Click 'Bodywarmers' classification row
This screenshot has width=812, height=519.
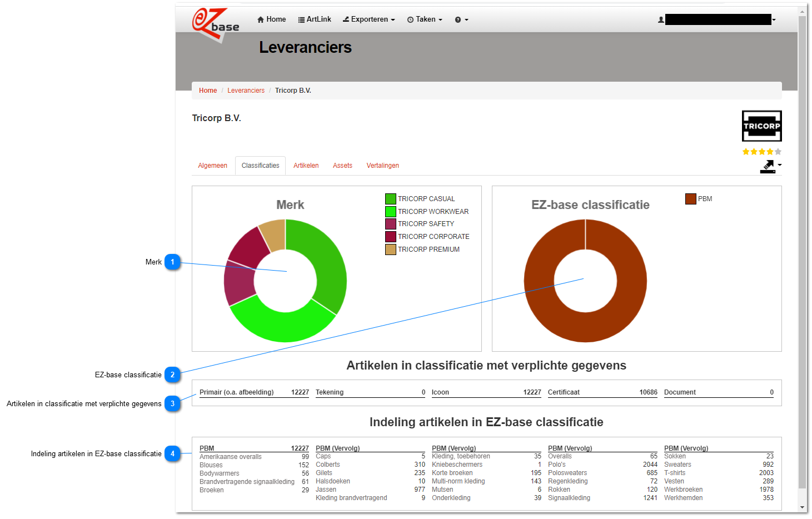(254, 473)
